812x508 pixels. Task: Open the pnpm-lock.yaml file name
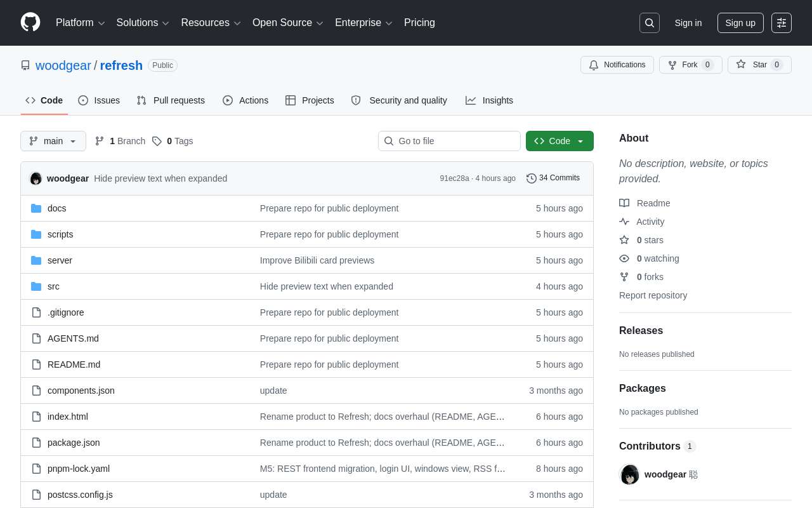tap(79, 469)
